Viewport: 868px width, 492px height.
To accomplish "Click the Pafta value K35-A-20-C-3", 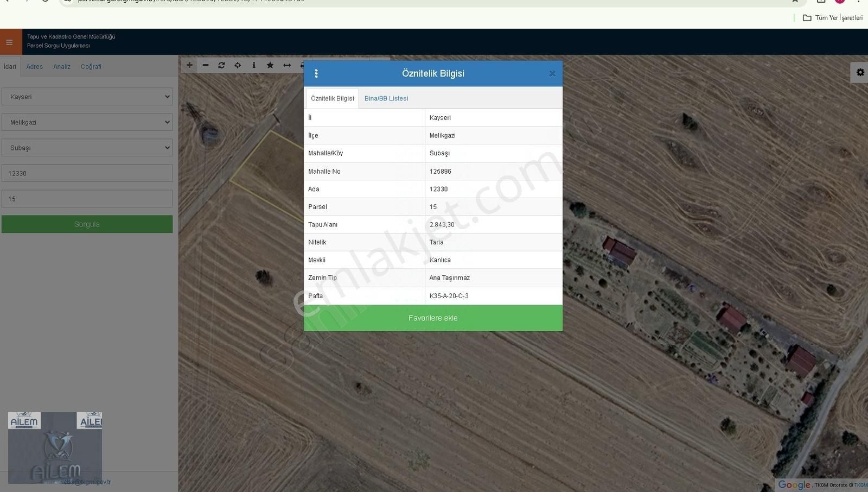I will 449,296.
